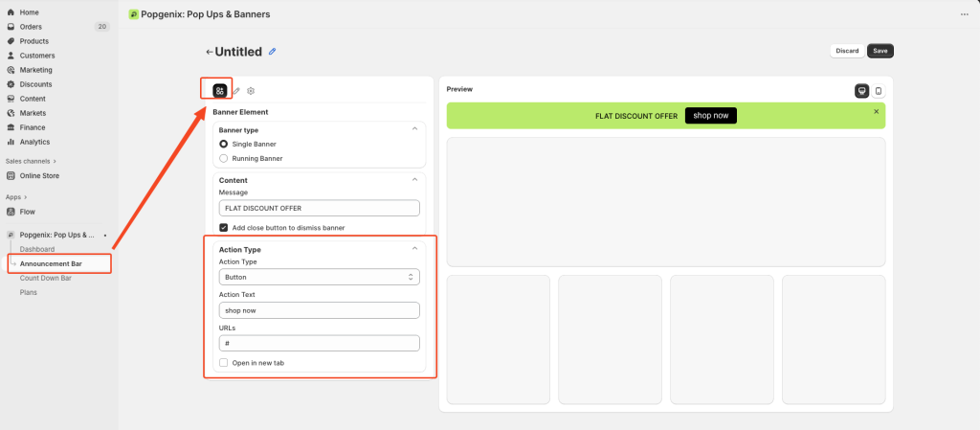The image size is (980, 430).
Task: Click the Discard button
Action: click(x=847, y=52)
